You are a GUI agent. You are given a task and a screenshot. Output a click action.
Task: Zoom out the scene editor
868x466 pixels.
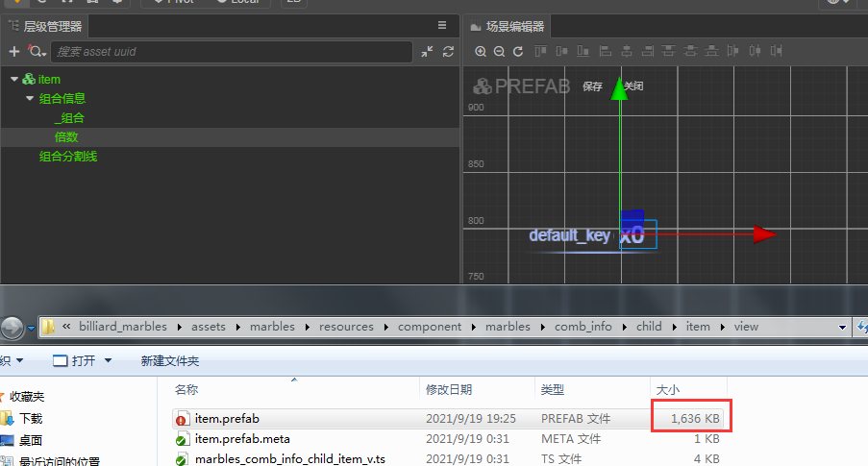(499, 52)
